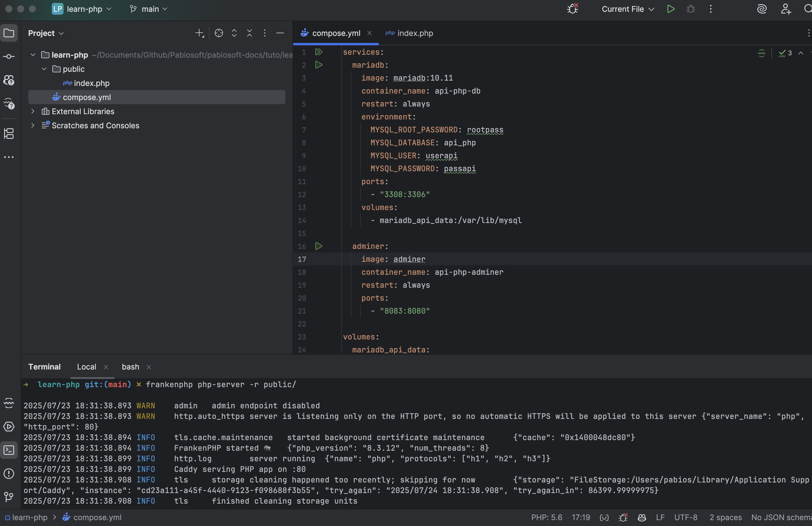Screen dimensions: 812x526
Task: Open the Commit tool window icon
Action: (x=9, y=56)
